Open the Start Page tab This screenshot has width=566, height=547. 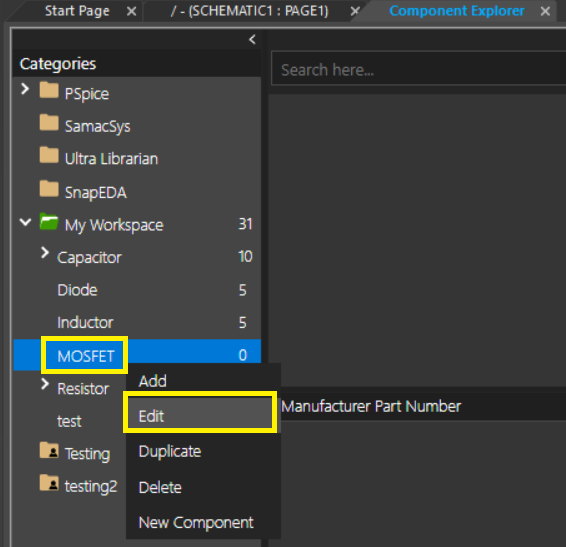[x=77, y=11]
